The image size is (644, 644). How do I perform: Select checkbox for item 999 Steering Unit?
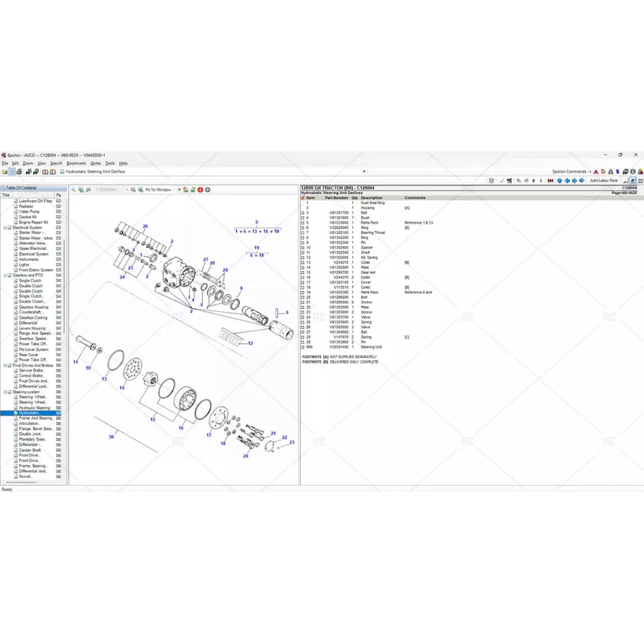303,347
